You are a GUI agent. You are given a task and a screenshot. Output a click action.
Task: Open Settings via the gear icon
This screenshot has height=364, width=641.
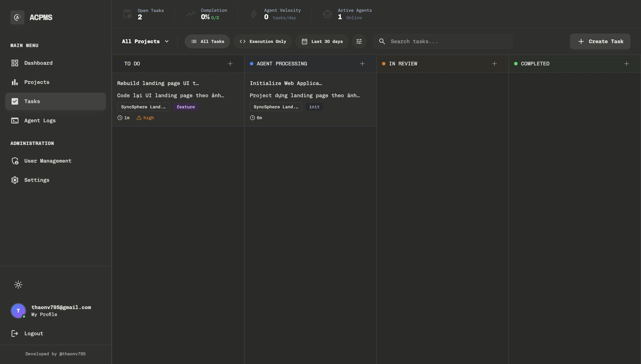pos(15,180)
